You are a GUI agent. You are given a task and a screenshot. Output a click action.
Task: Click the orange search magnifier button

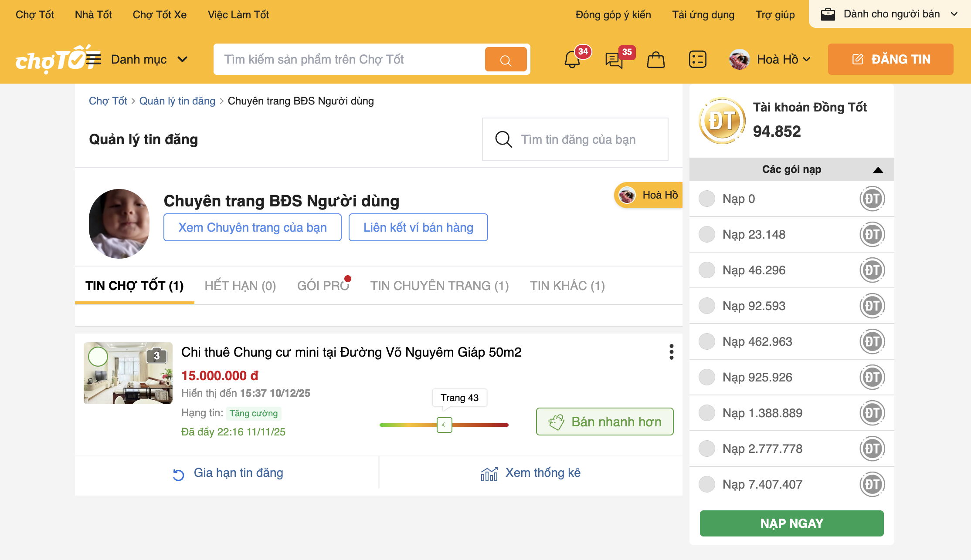(x=506, y=60)
